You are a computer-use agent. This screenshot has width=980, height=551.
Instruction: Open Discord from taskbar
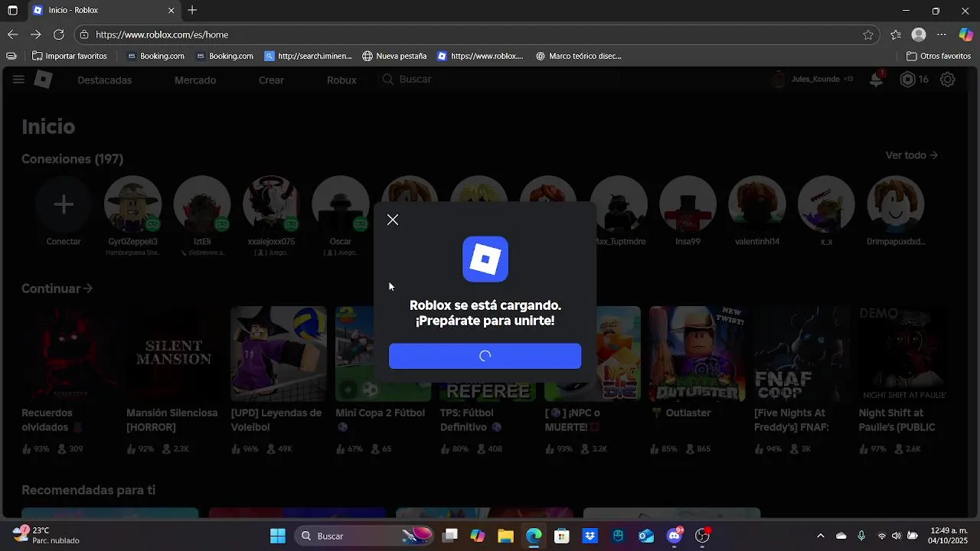[x=675, y=536]
